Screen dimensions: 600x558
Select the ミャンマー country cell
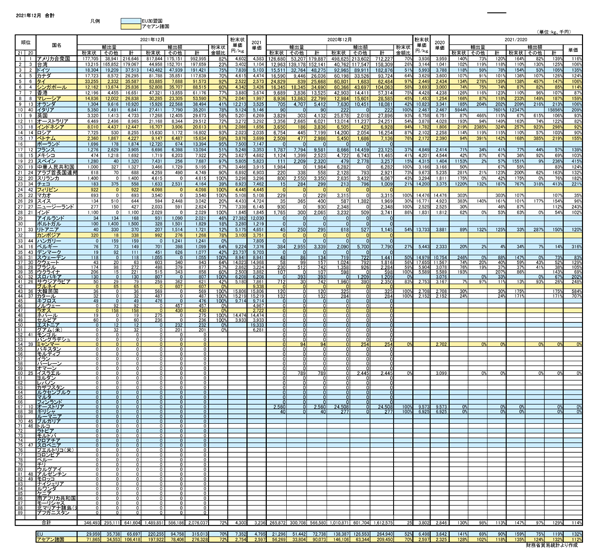(x=57, y=345)
